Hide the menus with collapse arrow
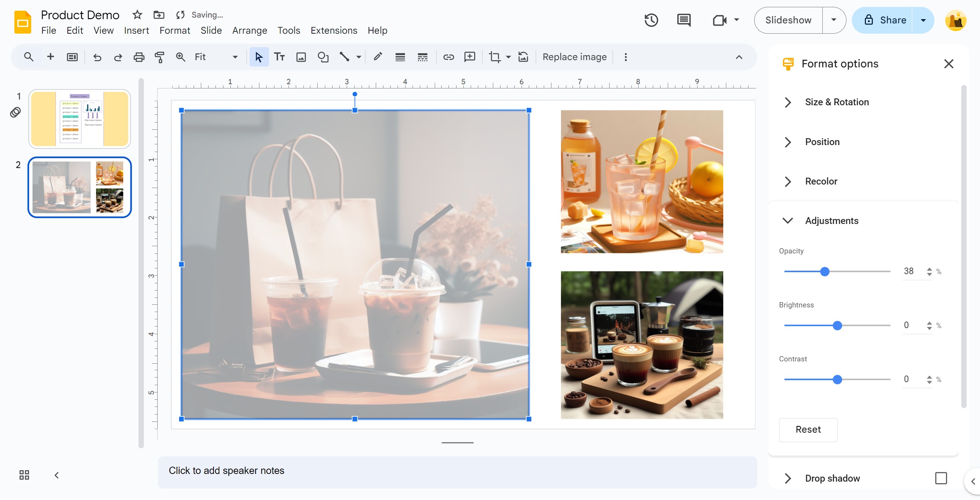The image size is (980, 500). pos(739,57)
